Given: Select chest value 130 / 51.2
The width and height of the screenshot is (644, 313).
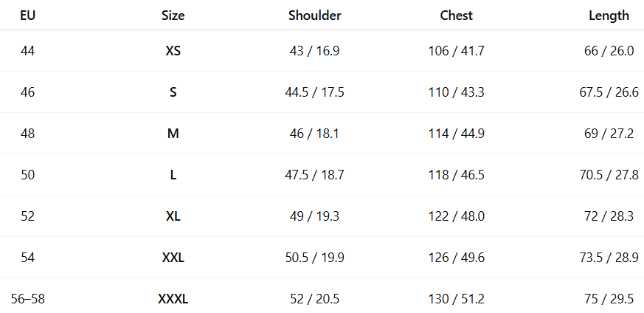Looking at the screenshot, I should [456, 299].
